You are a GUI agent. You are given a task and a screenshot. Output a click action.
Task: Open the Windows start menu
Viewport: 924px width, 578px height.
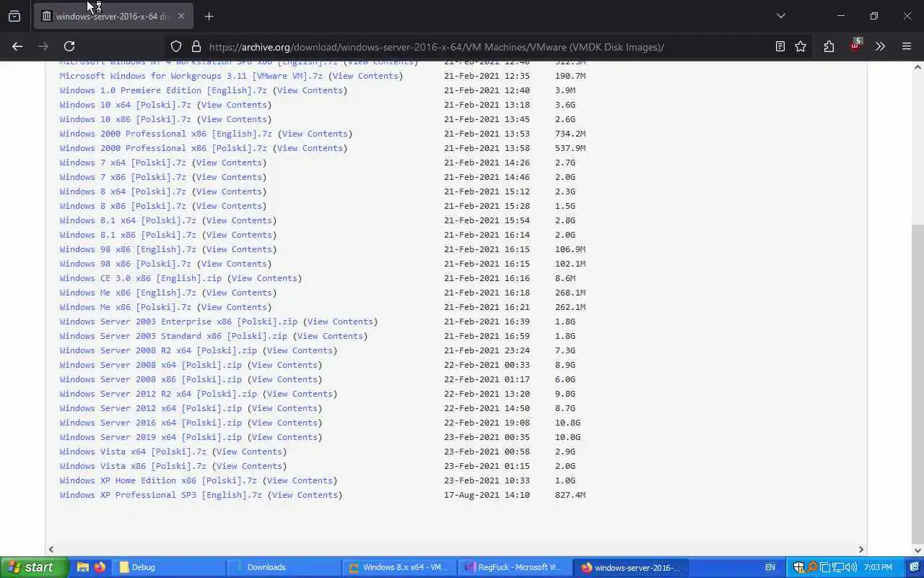[34, 567]
